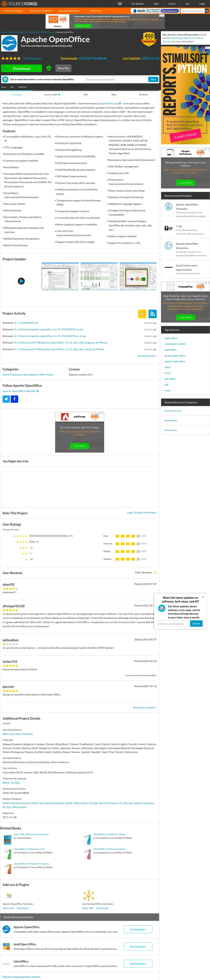The image size is (210, 980).
Task: Open the Filter Reviews All dropdown
Action: pyautogui.click(x=155, y=572)
